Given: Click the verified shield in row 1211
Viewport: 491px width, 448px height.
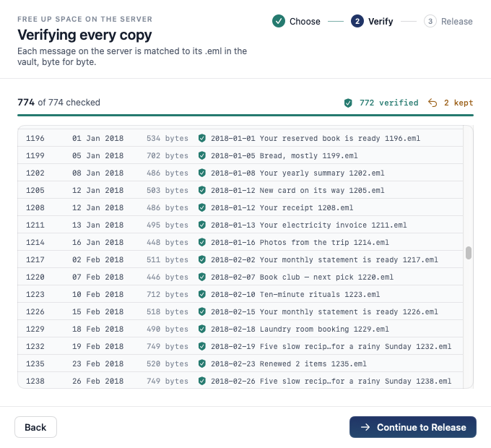Looking at the screenshot, I should 202,225.
